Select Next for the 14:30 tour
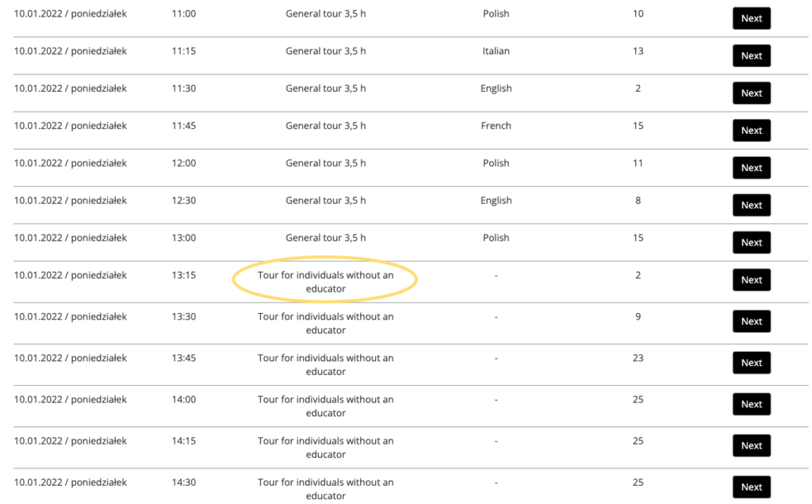Image resolution: width=812 pixels, height=504 pixels. pos(751,487)
